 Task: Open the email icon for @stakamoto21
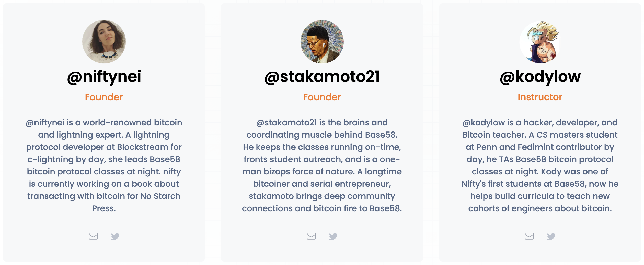tap(311, 236)
